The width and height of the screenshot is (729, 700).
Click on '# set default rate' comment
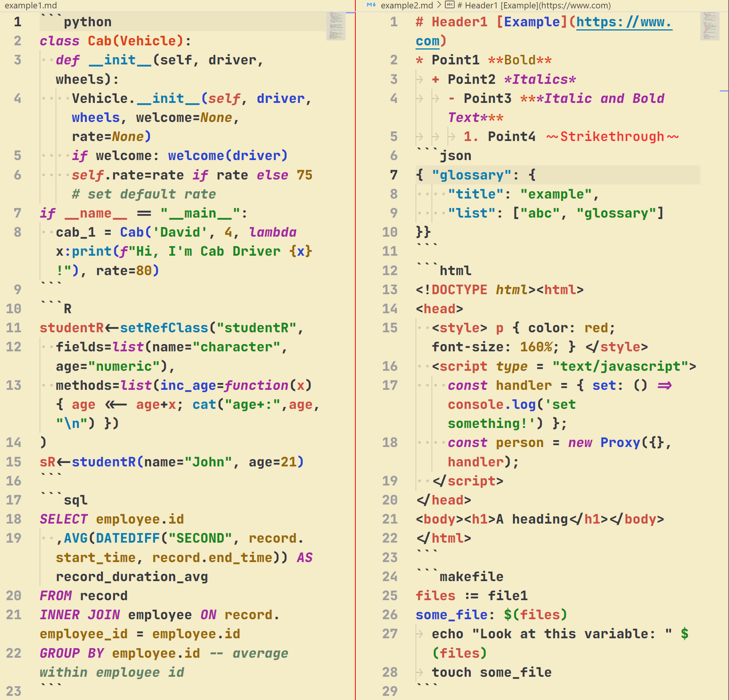tap(144, 194)
